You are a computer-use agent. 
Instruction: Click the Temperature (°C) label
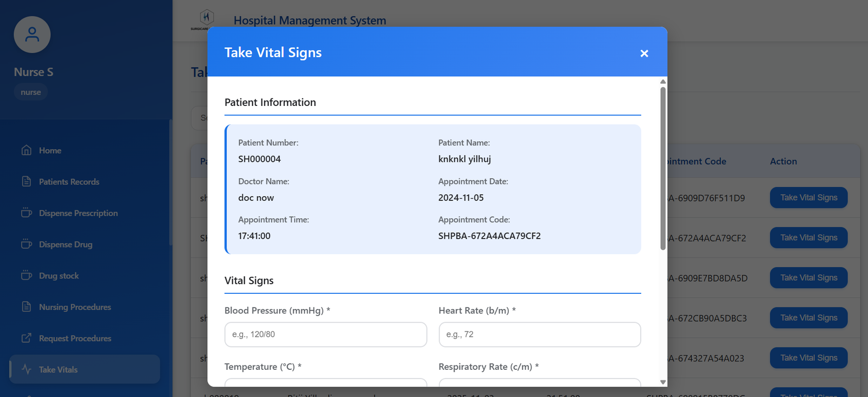(x=263, y=367)
